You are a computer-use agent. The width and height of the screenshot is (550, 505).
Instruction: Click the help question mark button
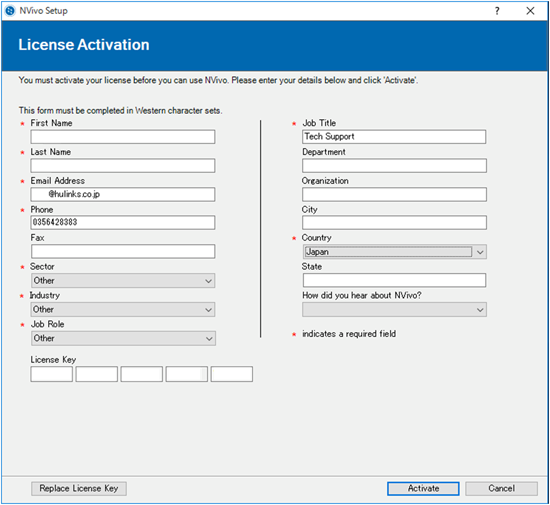pos(497,11)
